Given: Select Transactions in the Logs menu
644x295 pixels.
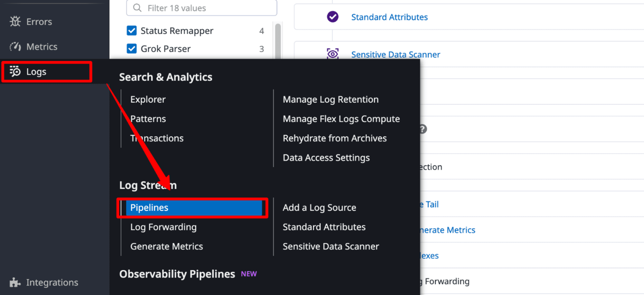Looking at the screenshot, I should (x=157, y=138).
